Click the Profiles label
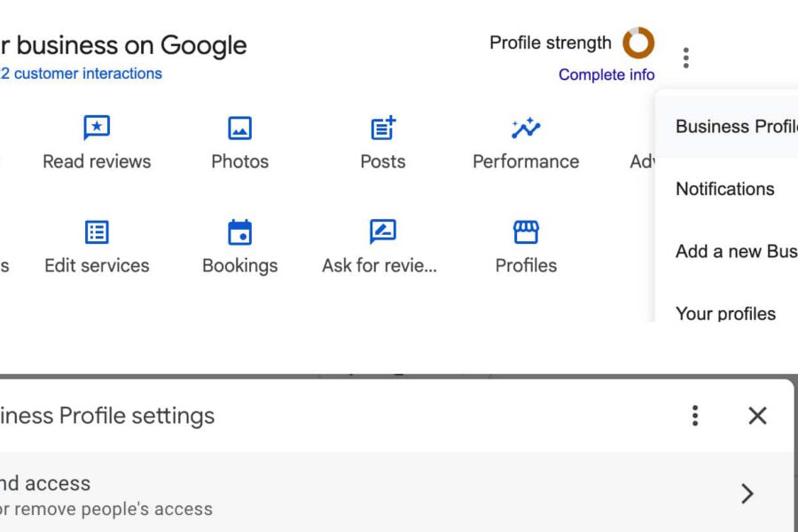Image resolution: width=798 pixels, height=532 pixels. pos(526,265)
